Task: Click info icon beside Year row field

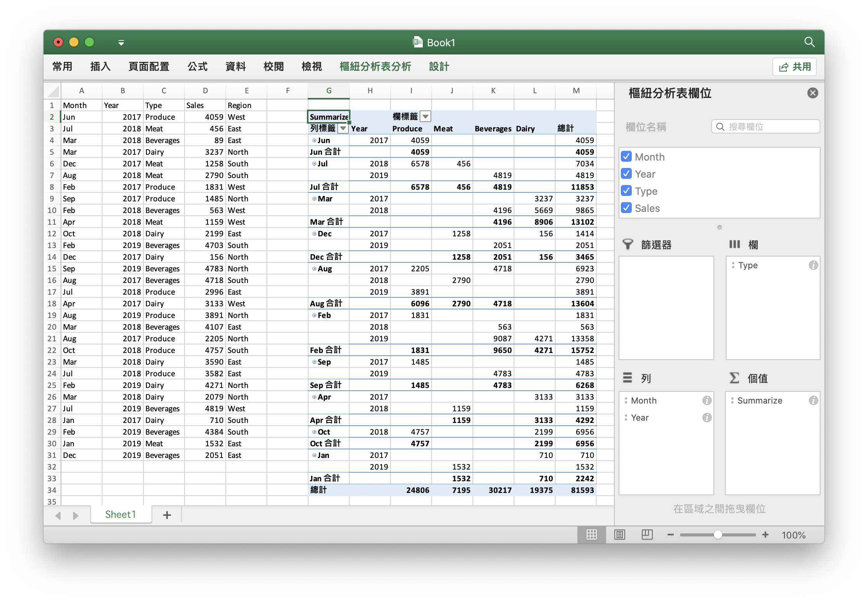Action: tap(707, 418)
